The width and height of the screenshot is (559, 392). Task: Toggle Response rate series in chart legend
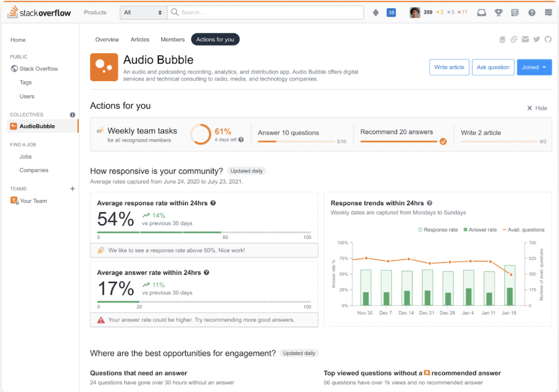tap(438, 230)
